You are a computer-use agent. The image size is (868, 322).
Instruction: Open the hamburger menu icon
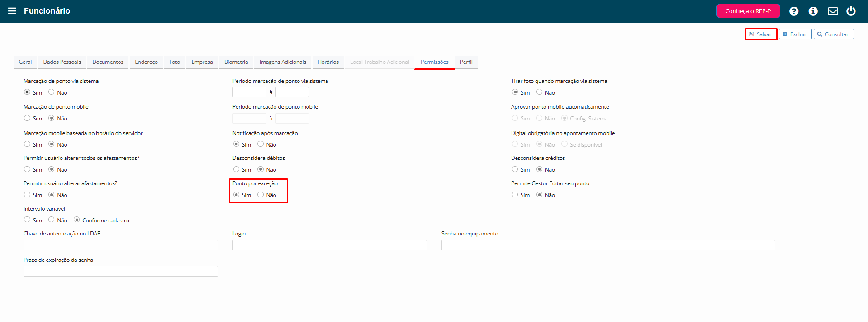point(12,11)
